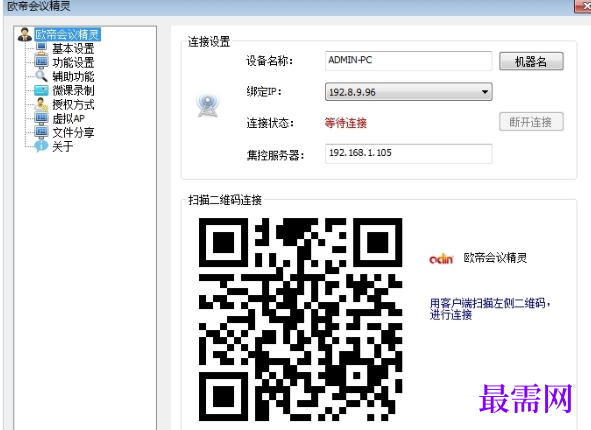Viewport: 591px width, 430px height.
Task: Click the 用客户端扫描左侧二维码 instruction text
Action: [490, 309]
